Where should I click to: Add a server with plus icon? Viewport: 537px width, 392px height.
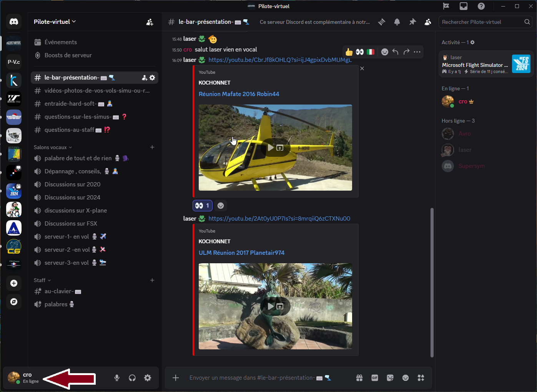(14, 283)
